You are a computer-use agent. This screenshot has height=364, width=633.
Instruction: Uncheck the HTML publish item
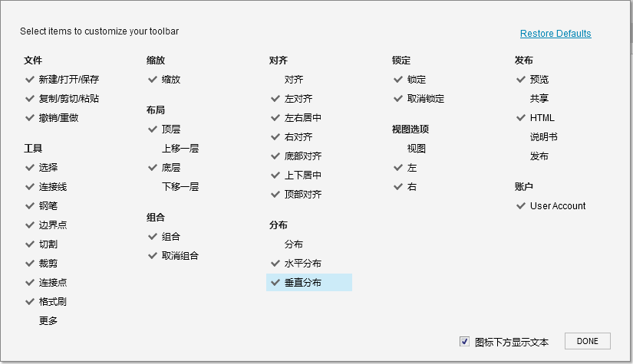pos(542,118)
